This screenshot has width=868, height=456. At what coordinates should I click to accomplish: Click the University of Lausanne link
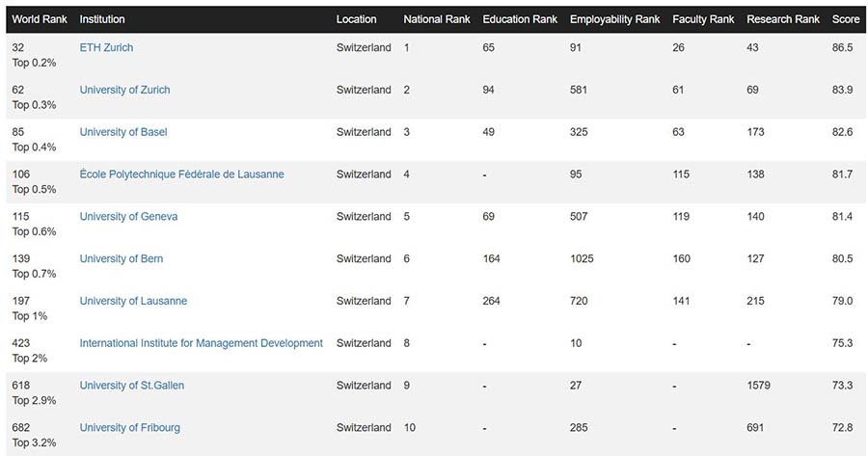pos(133,301)
